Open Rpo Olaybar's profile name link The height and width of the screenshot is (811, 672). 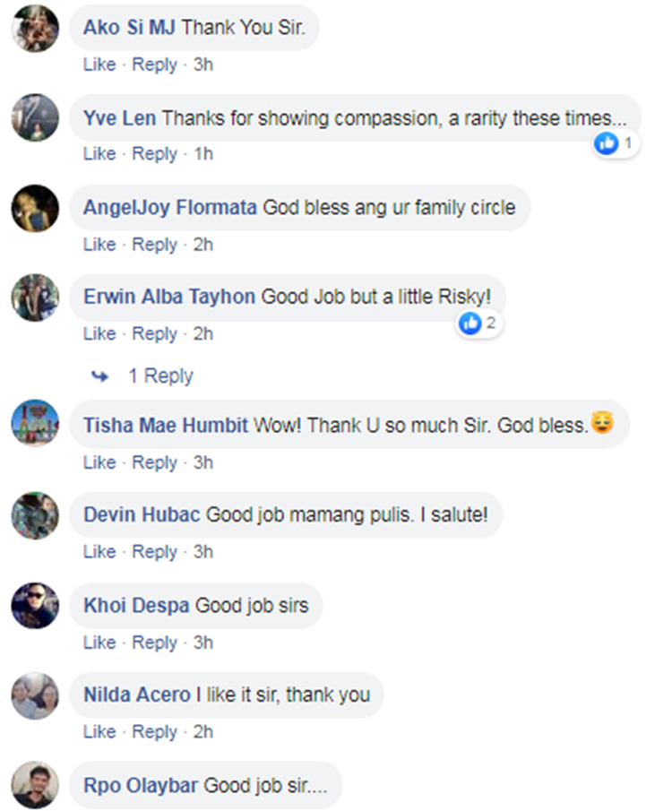point(142,786)
